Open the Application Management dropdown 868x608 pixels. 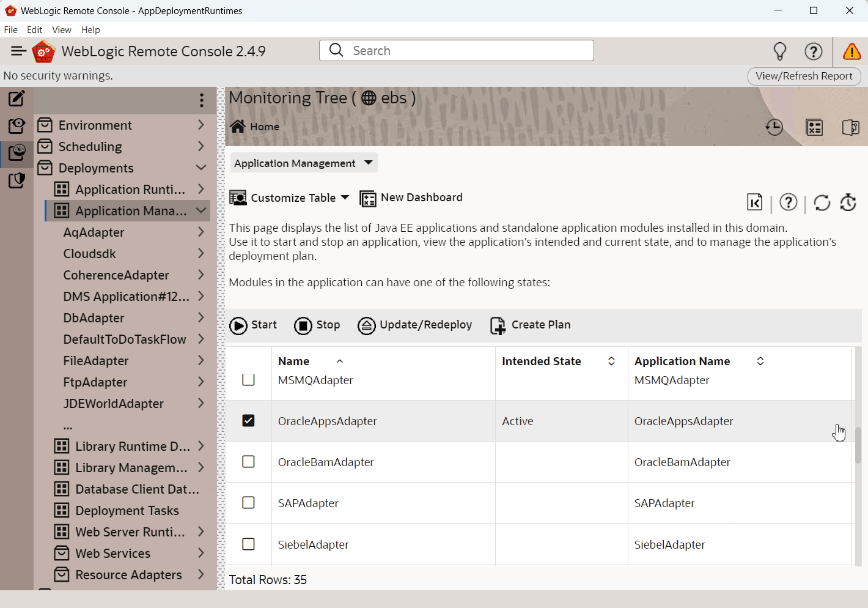(x=304, y=163)
